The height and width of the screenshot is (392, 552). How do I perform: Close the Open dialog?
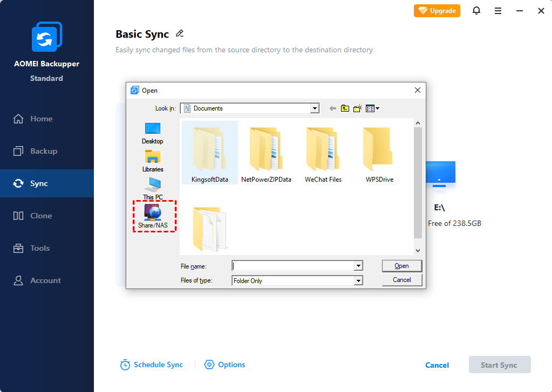coord(418,90)
